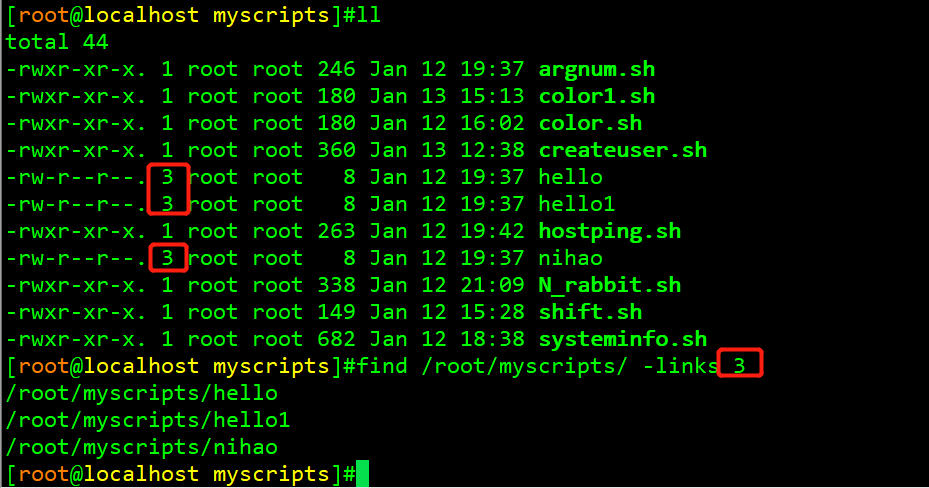Click the /root/myscripts/hello output line
The image size is (929, 488).
pyautogui.click(x=141, y=393)
